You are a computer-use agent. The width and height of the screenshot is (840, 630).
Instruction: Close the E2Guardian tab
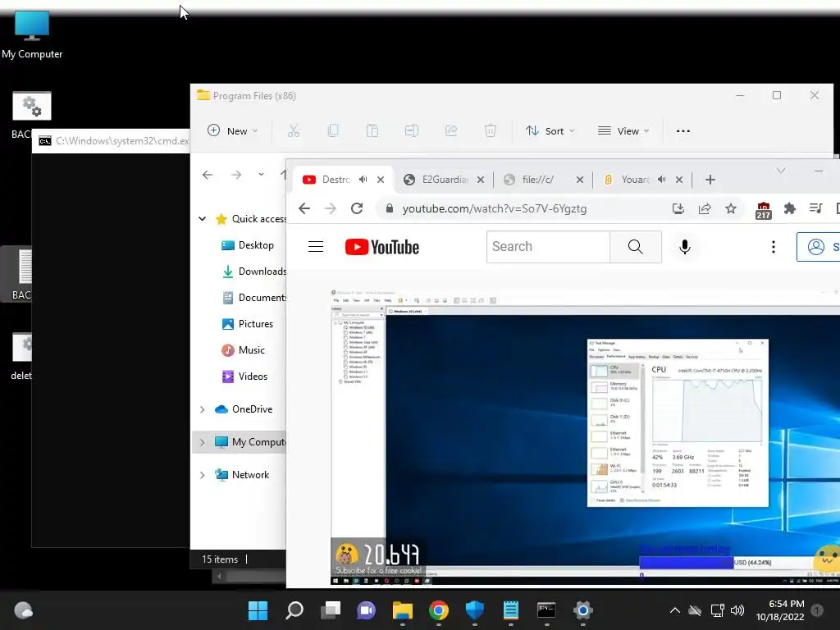[481, 180]
